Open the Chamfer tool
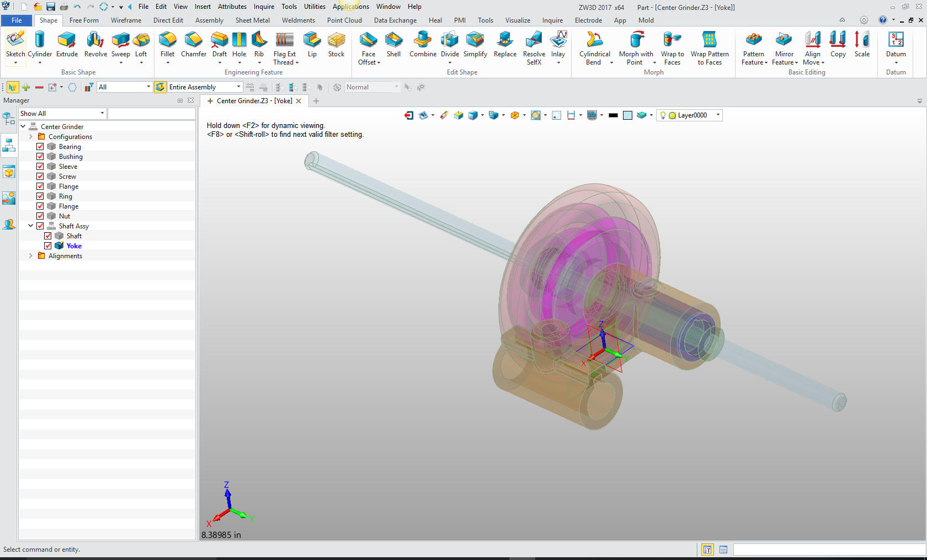 193,45
